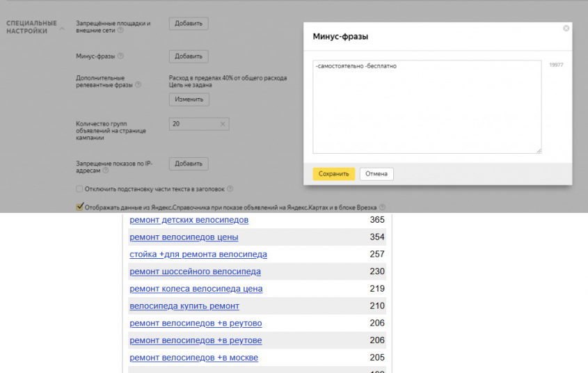This screenshot has width=588, height=373.
Task: Click help icon after Отключить подстановку части текста
Action: click(x=230, y=189)
